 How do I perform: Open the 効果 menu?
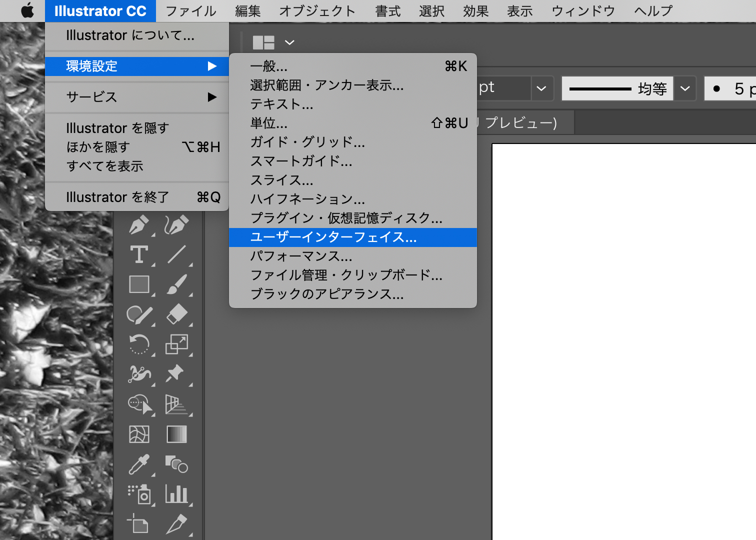(476, 11)
